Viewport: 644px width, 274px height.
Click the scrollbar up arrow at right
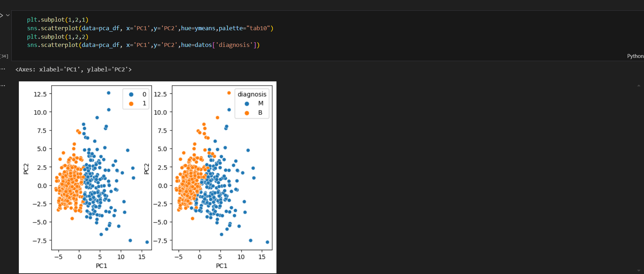click(639, 85)
